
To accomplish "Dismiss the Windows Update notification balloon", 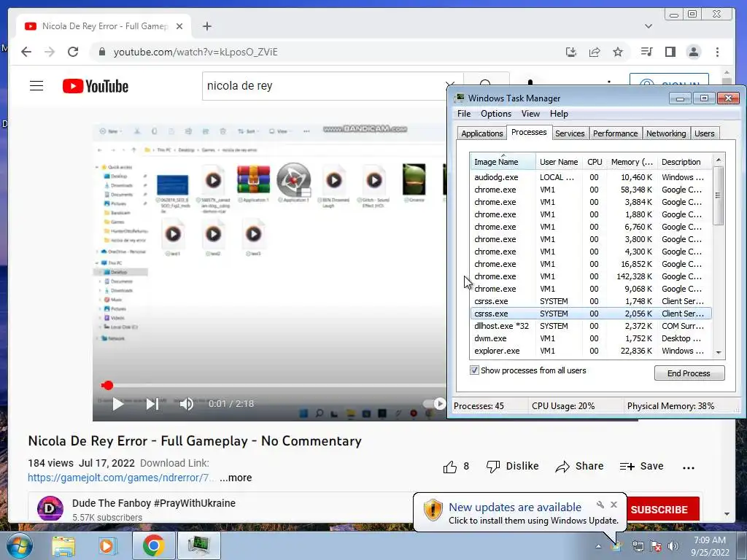I will coord(614,505).
